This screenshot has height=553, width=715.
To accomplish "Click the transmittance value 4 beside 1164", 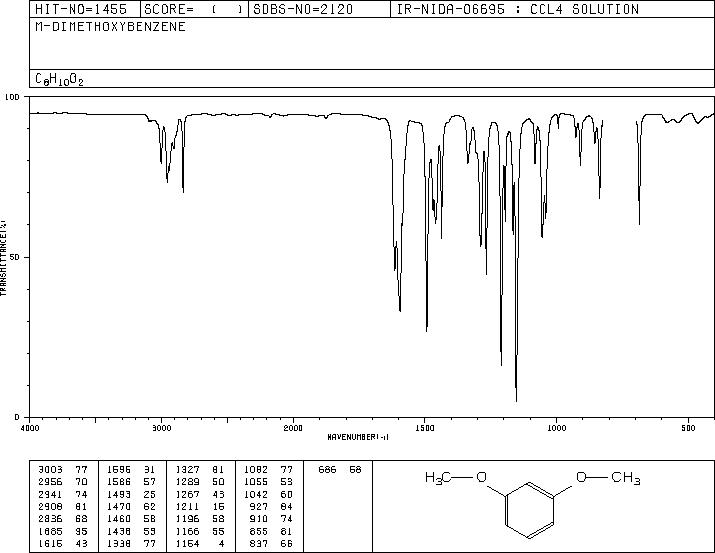I will click(221, 543).
